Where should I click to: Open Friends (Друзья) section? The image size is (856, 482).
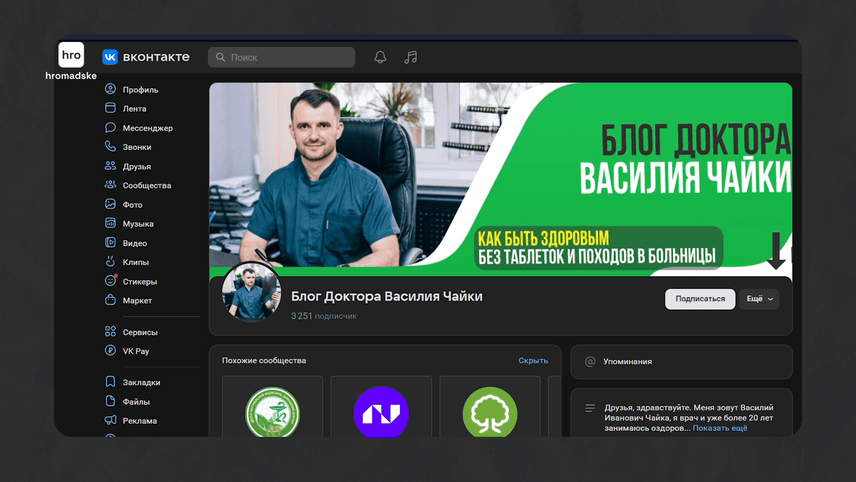pos(136,166)
